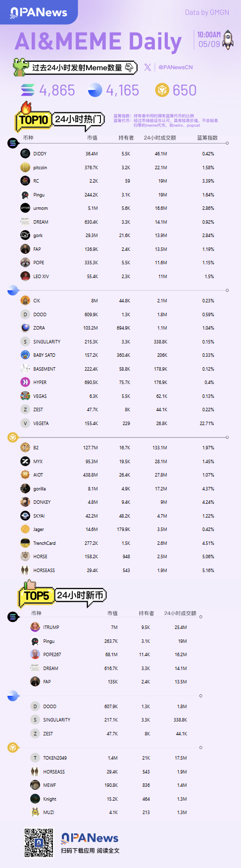Open the @PANewsCN handle link
This screenshot has width=241, height=868.
coord(176,67)
